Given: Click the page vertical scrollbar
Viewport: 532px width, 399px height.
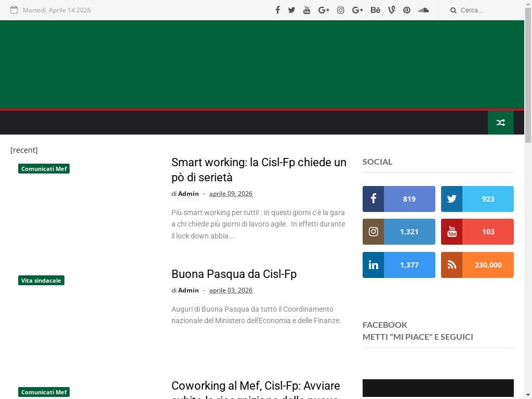Looking at the screenshot, I should point(528,208).
